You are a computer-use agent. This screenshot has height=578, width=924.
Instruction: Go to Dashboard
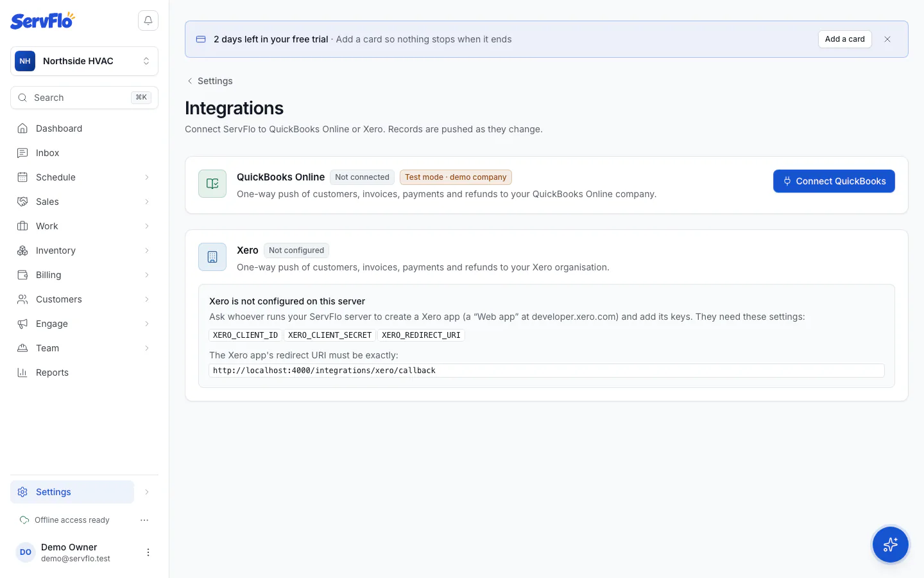point(84,128)
